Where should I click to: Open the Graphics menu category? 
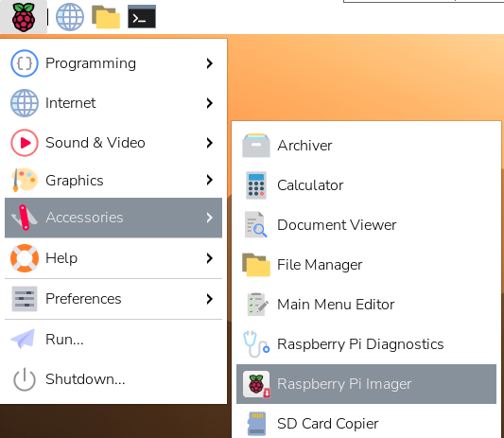pyautogui.click(x=113, y=180)
